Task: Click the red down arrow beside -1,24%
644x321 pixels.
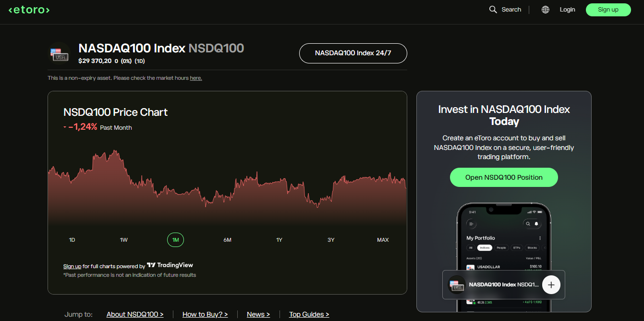Action: tap(65, 127)
